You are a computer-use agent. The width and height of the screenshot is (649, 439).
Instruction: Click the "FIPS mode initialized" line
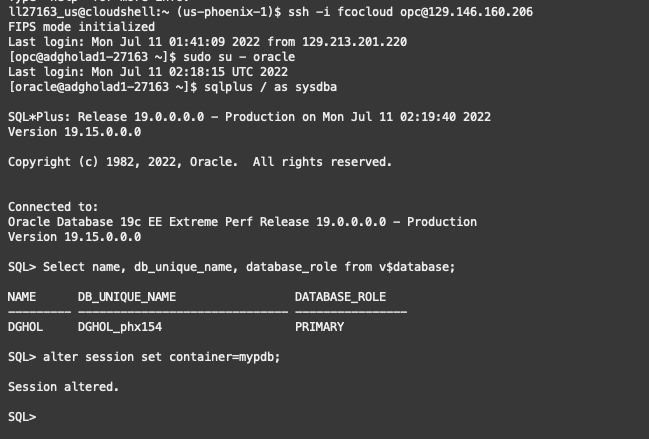[x=81, y=27]
